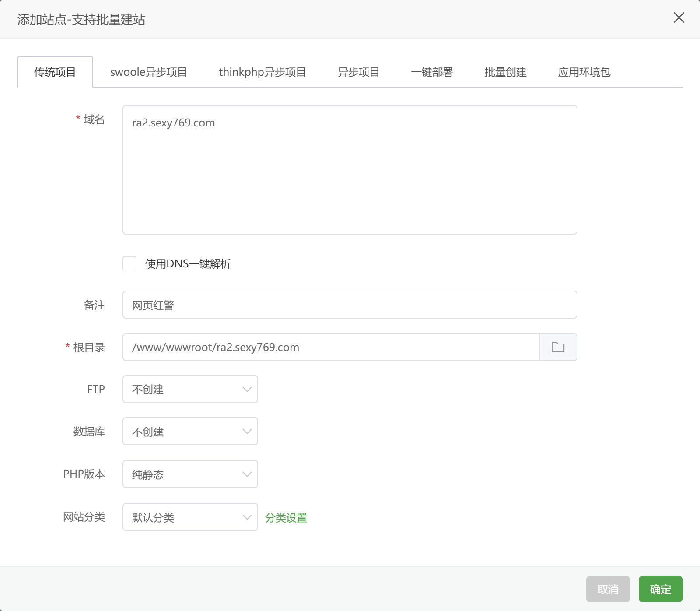Focus the 备注 input field

[350, 305]
